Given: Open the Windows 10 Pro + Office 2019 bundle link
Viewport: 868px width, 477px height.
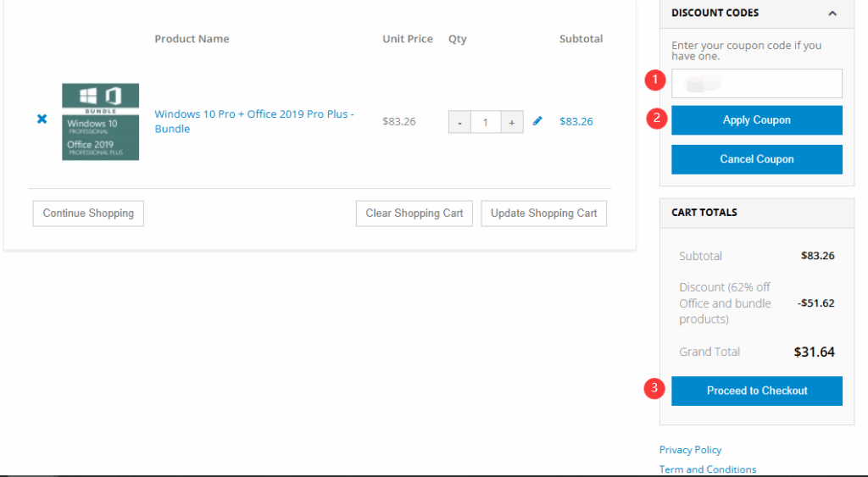Looking at the screenshot, I should pyautogui.click(x=254, y=121).
